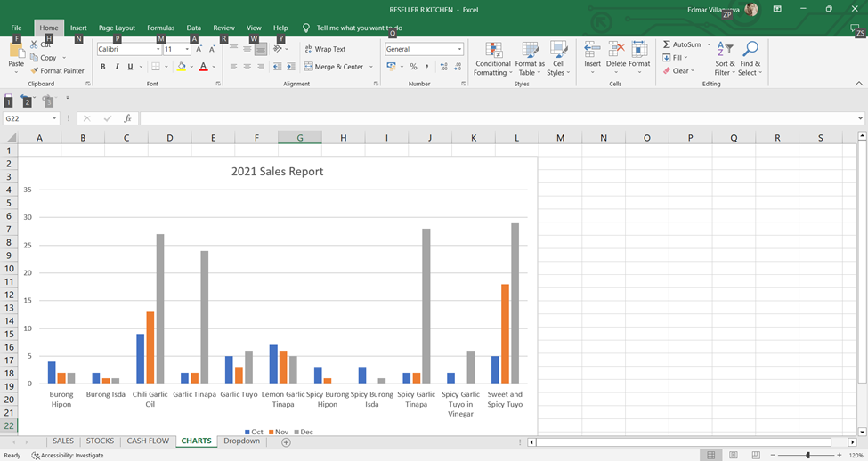Open the Page Layout ribbon tab
The image size is (868, 461).
[117, 28]
